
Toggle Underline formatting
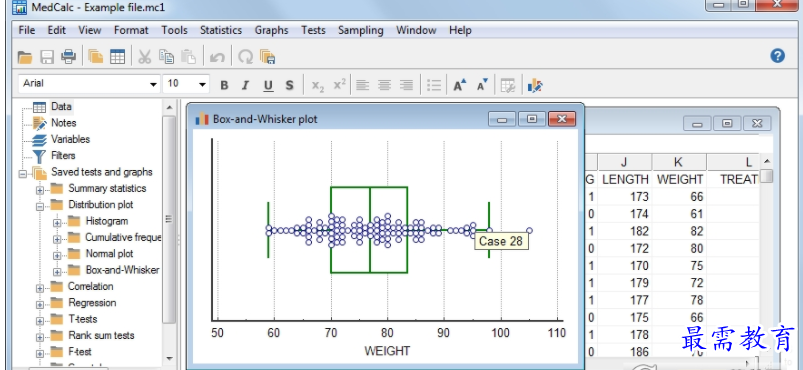coord(268,86)
